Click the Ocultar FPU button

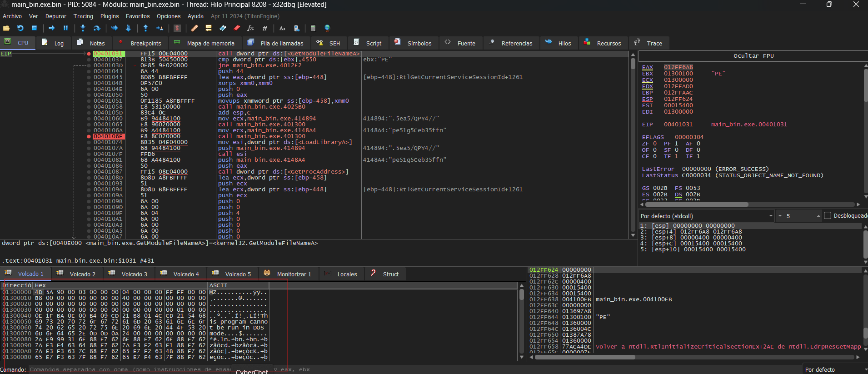pyautogui.click(x=753, y=56)
